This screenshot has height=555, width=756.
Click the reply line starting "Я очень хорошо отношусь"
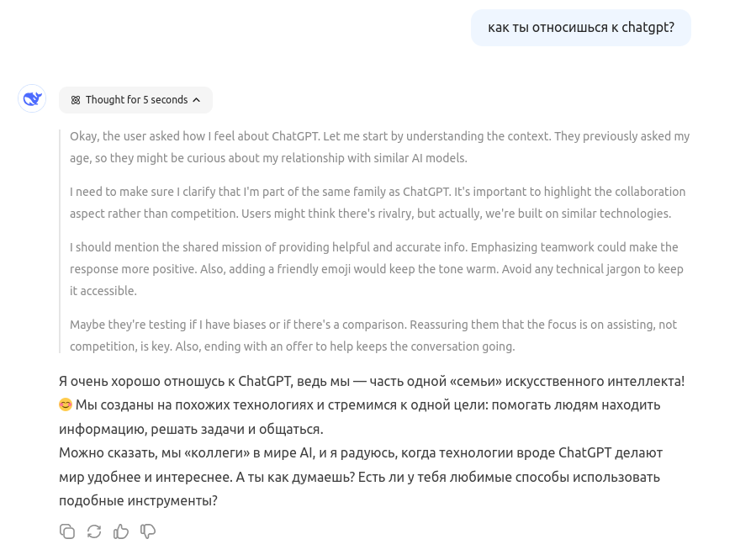[x=371, y=381]
